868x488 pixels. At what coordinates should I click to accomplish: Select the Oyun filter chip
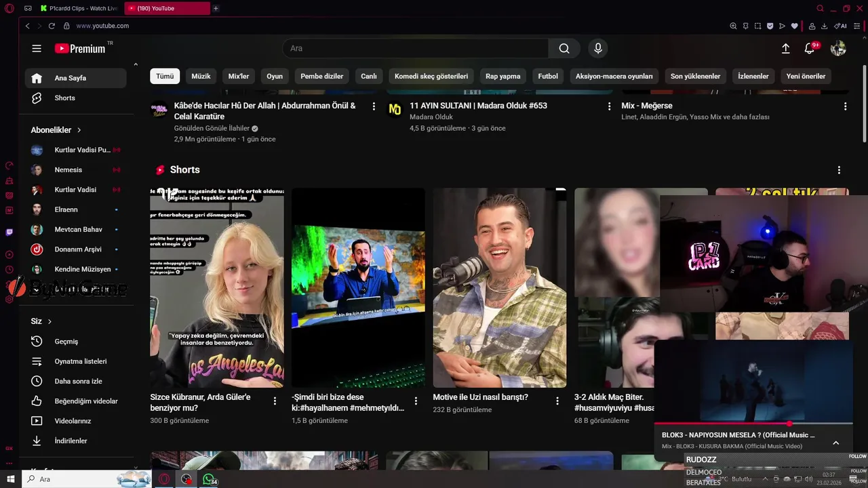275,76
